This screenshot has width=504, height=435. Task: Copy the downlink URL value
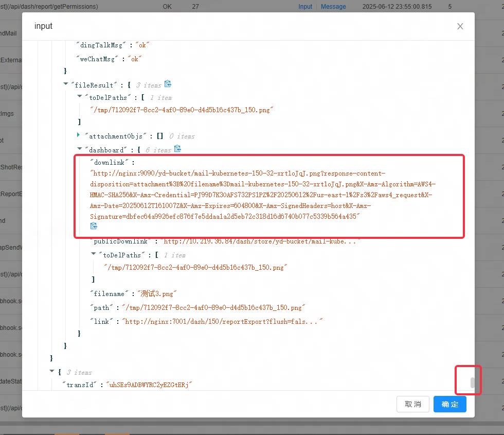(94, 226)
